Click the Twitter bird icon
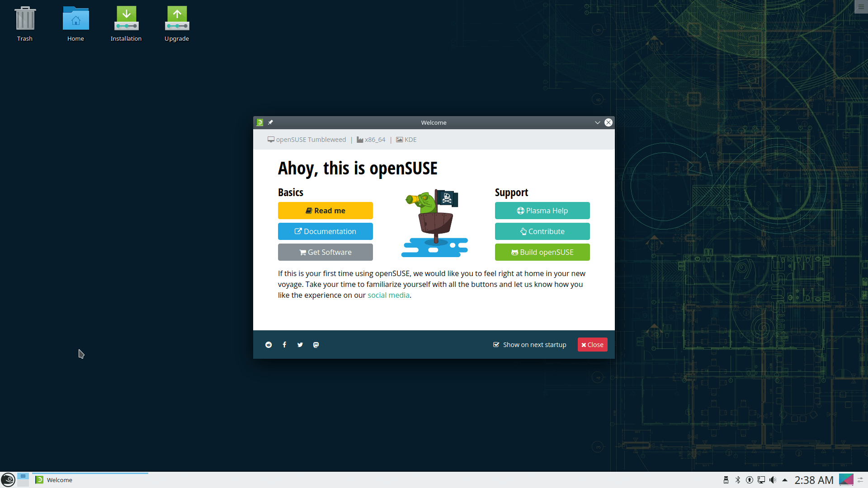 [300, 345]
